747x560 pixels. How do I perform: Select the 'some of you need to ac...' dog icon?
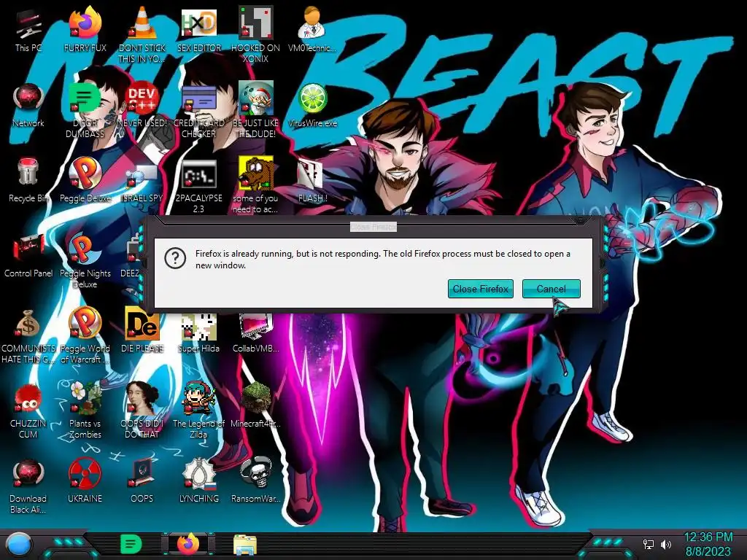(256, 186)
